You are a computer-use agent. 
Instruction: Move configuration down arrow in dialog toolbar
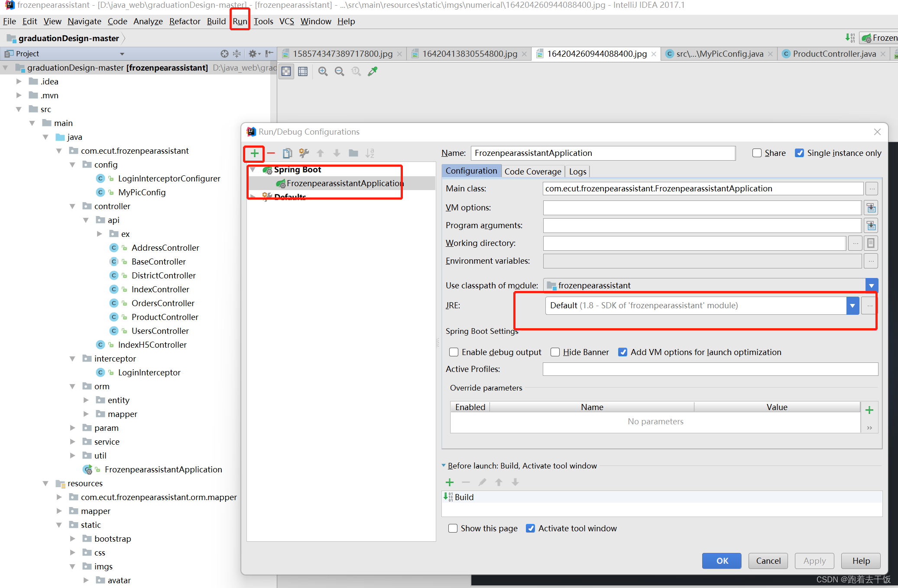tap(337, 153)
